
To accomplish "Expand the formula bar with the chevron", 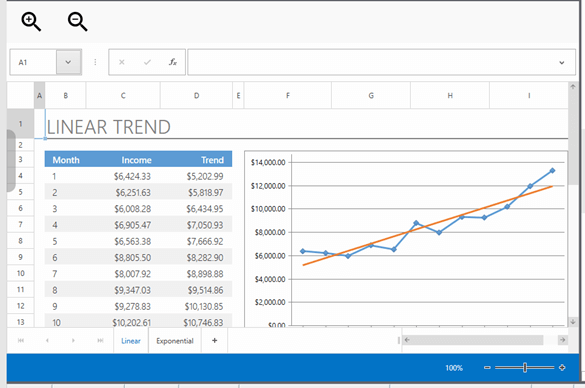I will pos(561,63).
